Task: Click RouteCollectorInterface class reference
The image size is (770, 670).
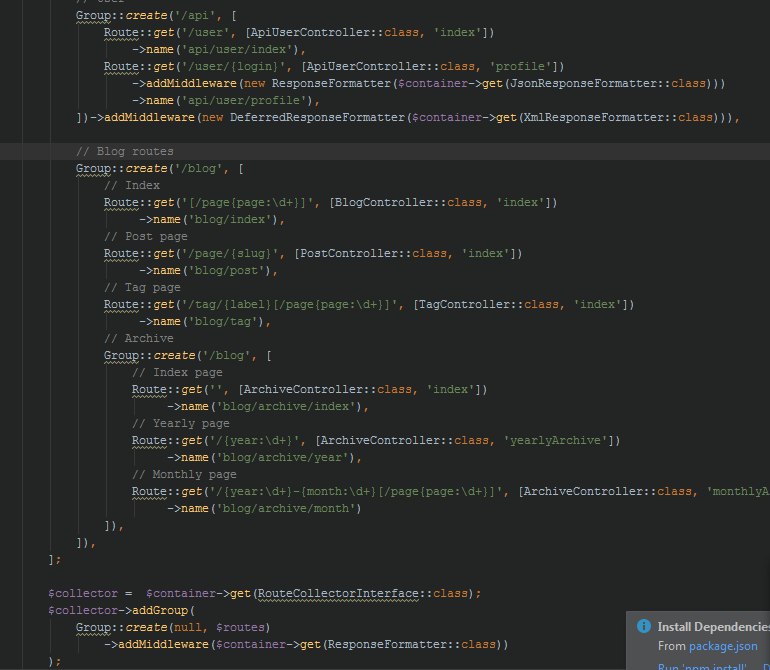Action: [x=338, y=593]
